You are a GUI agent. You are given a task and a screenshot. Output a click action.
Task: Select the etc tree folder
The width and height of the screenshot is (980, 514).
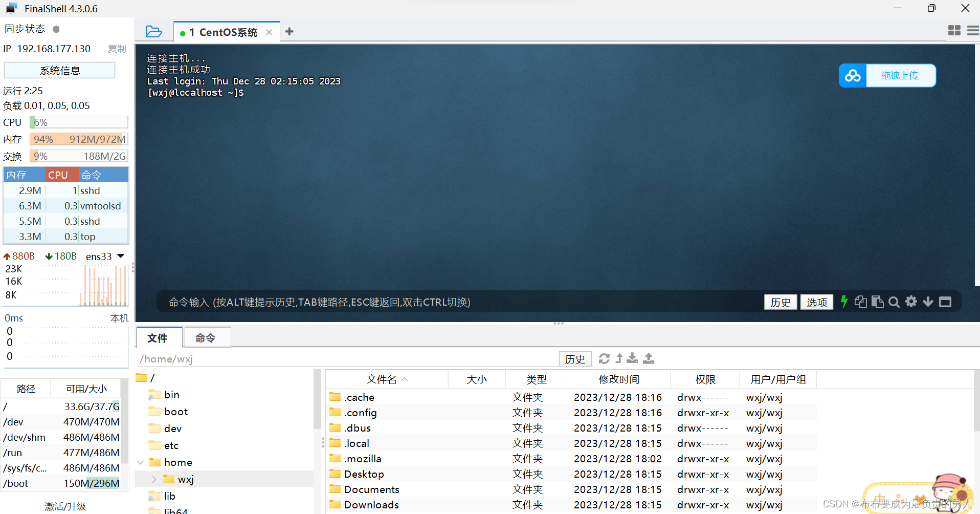pyautogui.click(x=164, y=445)
